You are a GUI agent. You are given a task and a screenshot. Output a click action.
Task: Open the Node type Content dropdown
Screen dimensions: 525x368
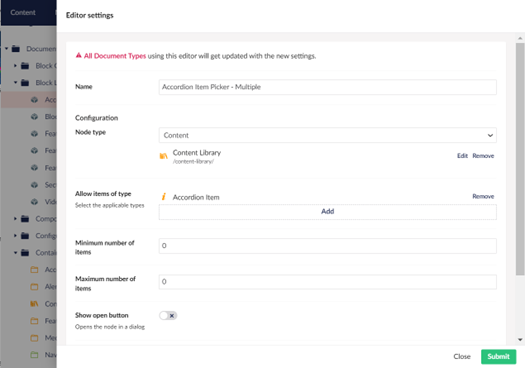coord(327,135)
